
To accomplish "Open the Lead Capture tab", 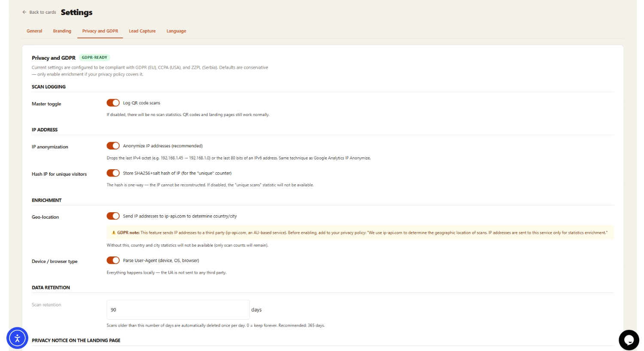I will (142, 31).
